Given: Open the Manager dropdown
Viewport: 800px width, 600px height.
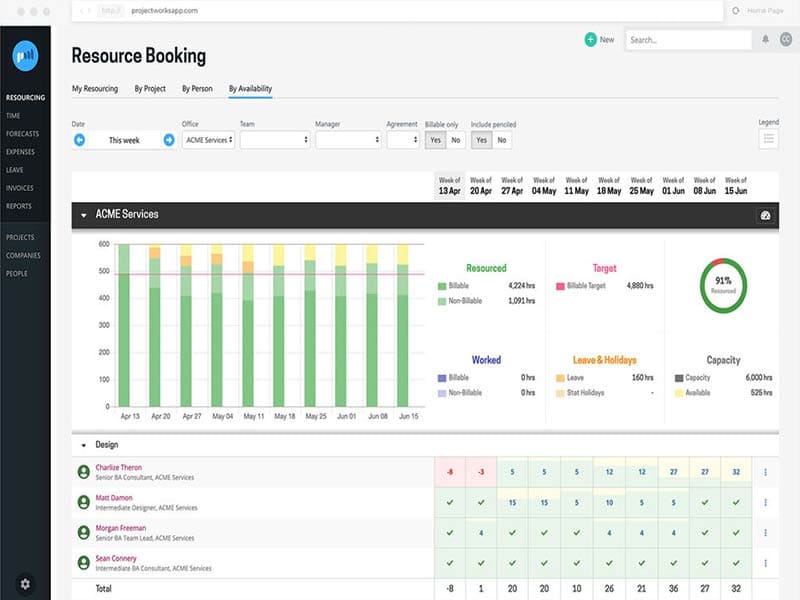Looking at the screenshot, I should (348, 140).
